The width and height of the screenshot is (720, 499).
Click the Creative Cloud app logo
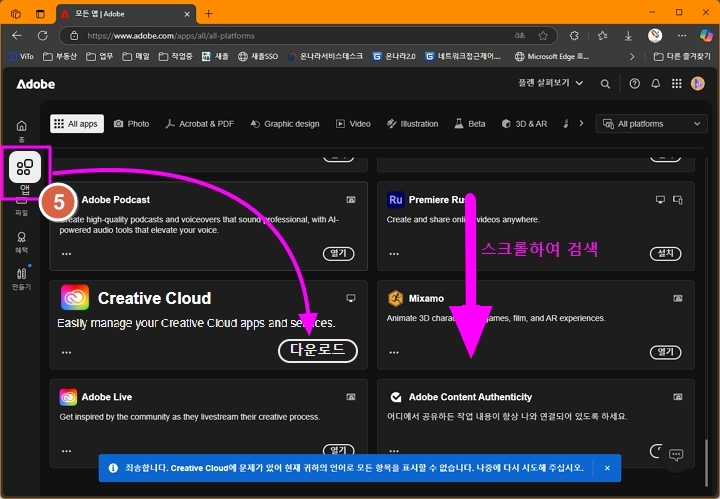[75, 297]
